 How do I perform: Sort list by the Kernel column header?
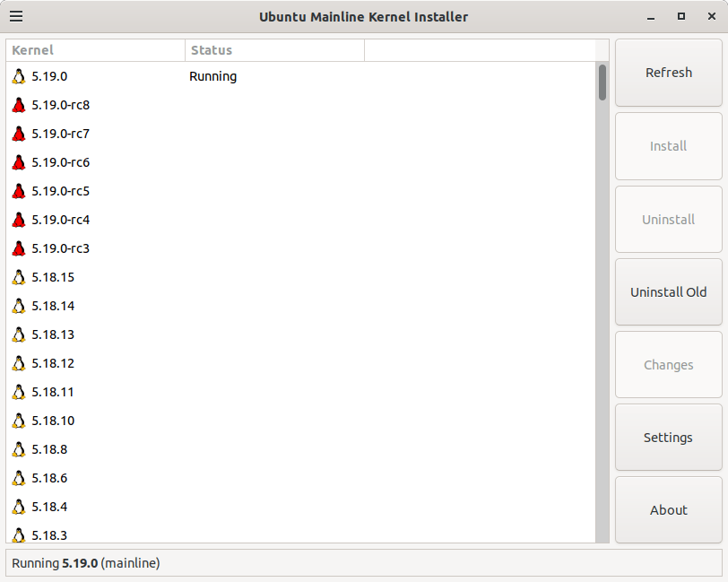95,50
